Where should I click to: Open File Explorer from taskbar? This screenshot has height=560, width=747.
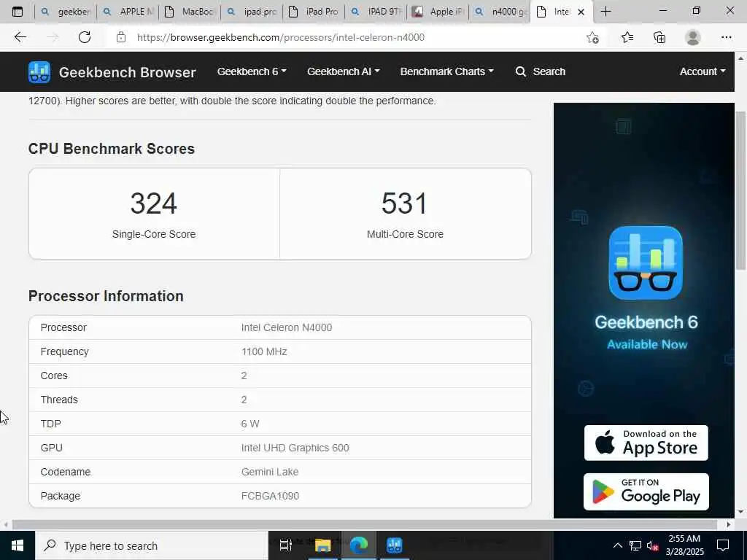click(x=322, y=545)
